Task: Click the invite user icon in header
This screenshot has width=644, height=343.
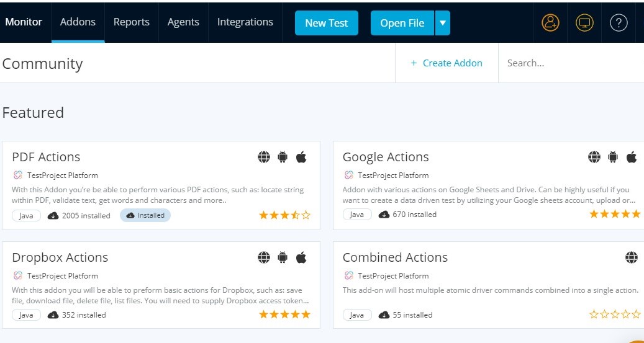Action: [550, 23]
